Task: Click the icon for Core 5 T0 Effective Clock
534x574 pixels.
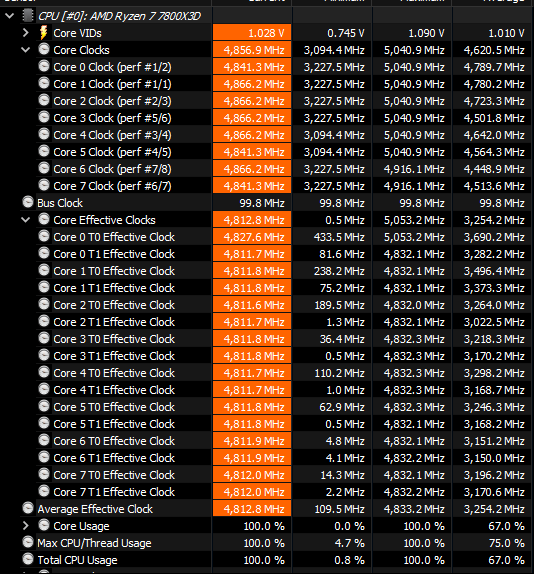Action: 44,406
